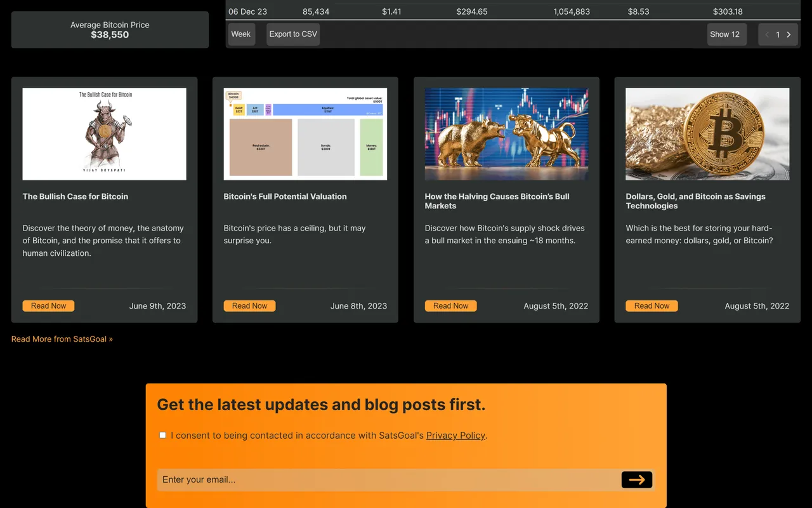
Task: Go to next page with right chevron
Action: [x=789, y=35]
